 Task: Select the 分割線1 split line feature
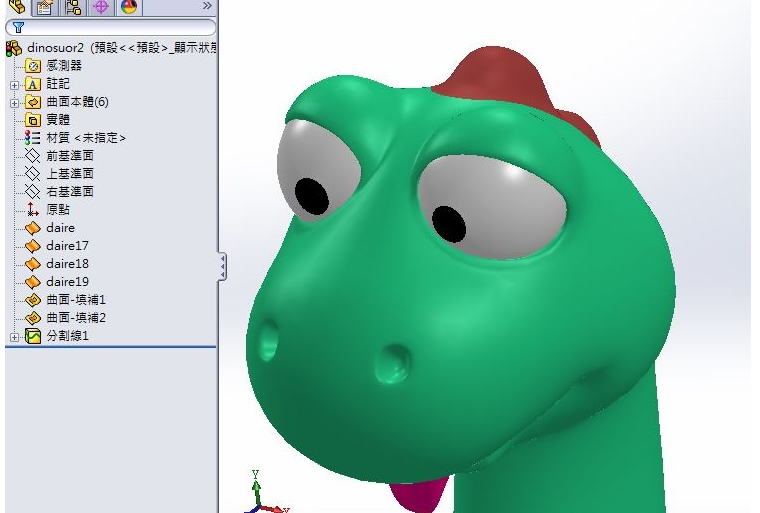click(67, 336)
